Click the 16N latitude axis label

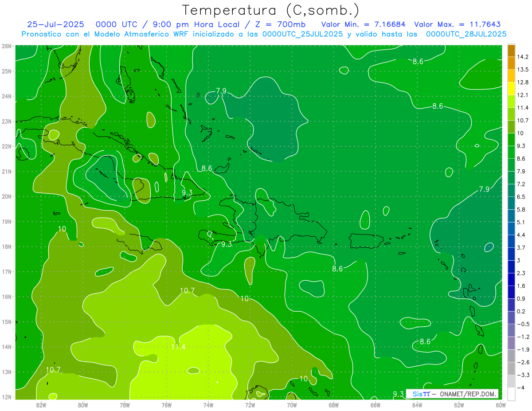click(7, 297)
